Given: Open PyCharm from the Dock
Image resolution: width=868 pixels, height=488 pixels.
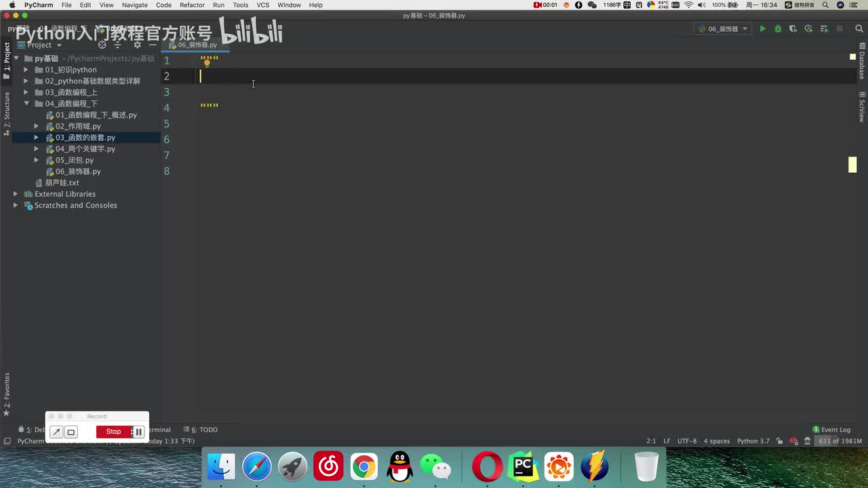Looking at the screenshot, I should (523, 467).
